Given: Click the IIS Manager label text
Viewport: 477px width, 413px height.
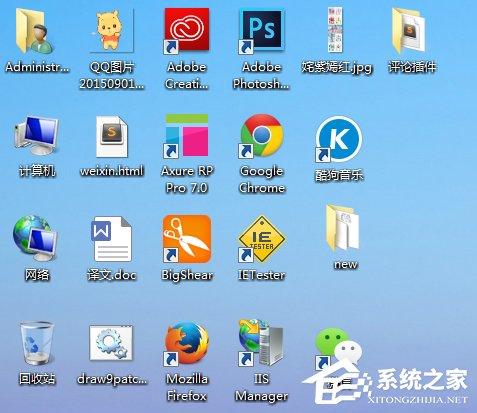Looking at the screenshot, I should click(262, 388).
